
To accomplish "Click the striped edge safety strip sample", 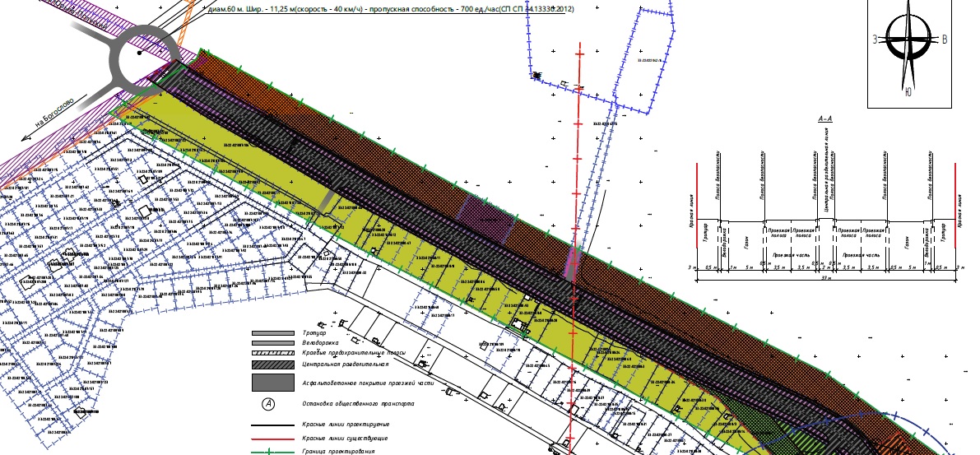I will [x=272, y=352].
